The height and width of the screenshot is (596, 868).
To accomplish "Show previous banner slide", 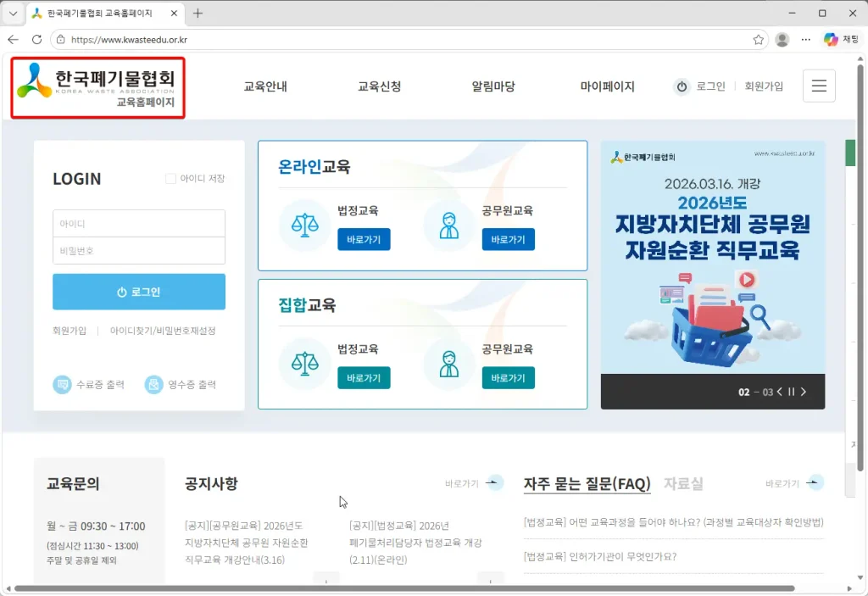I will tap(780, 392).
